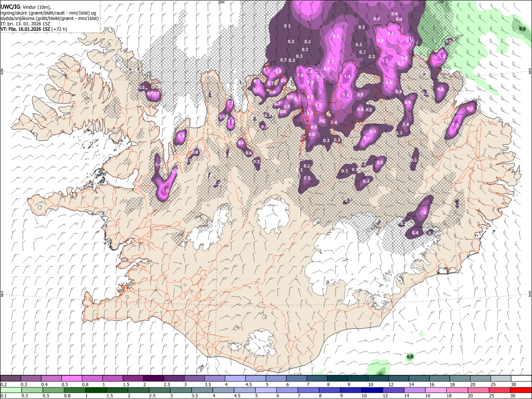Select the light pink 16–18 swatch in lower legend row
This screenshot has height=399, width=532.
click(x=436, y=390)
